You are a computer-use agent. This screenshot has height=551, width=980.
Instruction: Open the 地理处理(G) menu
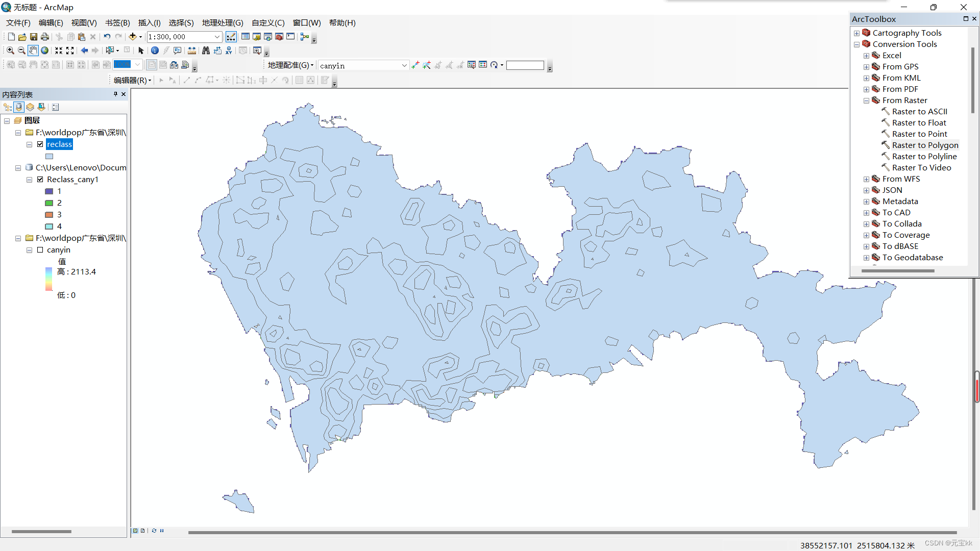[x=223, y=23]
